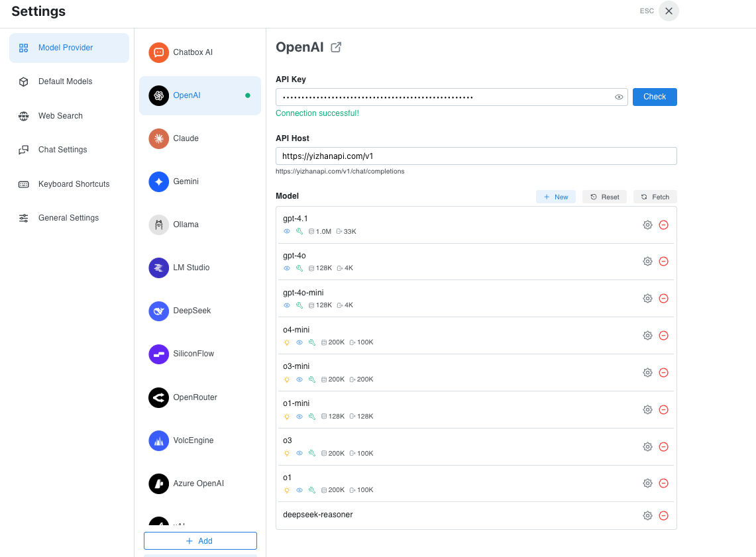Remove the gpt-4.1 model
The image size is (756, 557).
point(663,225)
